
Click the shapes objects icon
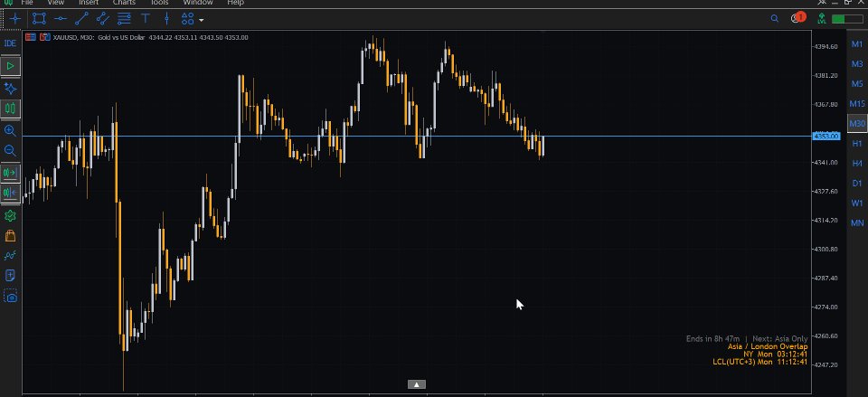[188, 19]
